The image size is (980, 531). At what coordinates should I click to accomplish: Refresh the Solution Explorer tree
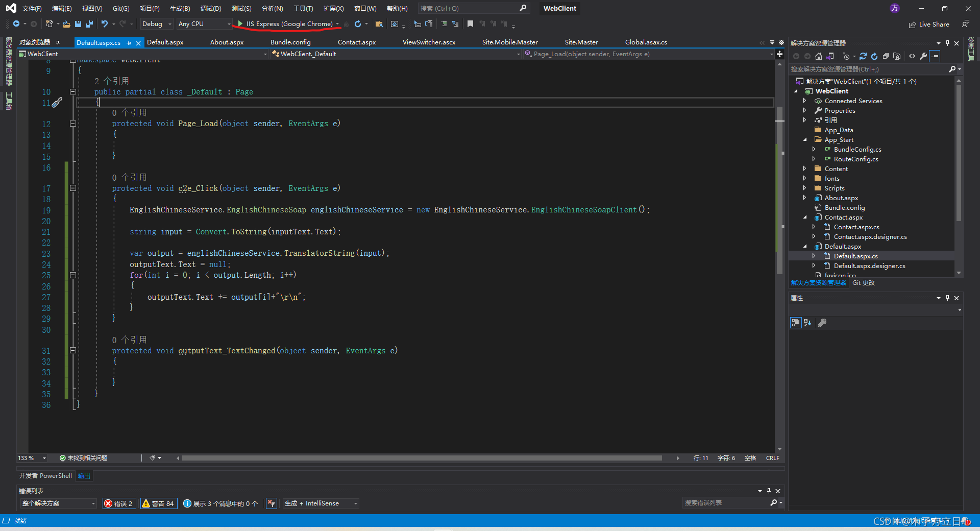[x=874, y=56]
